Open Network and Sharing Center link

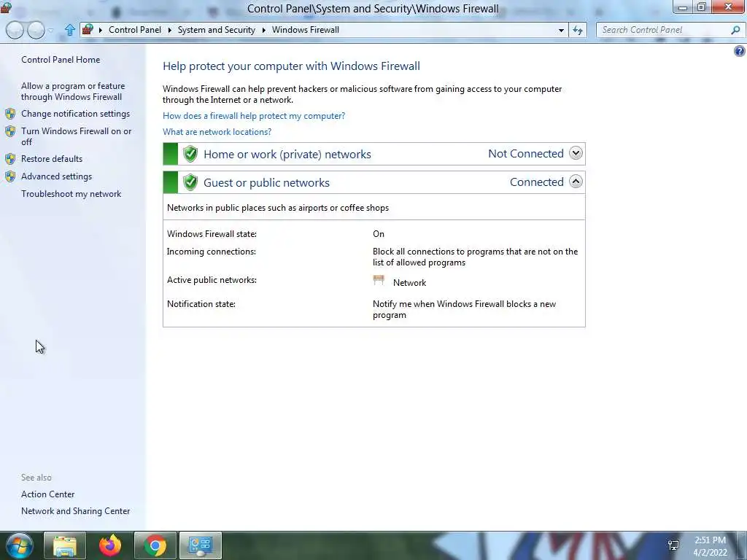(75, 511)
